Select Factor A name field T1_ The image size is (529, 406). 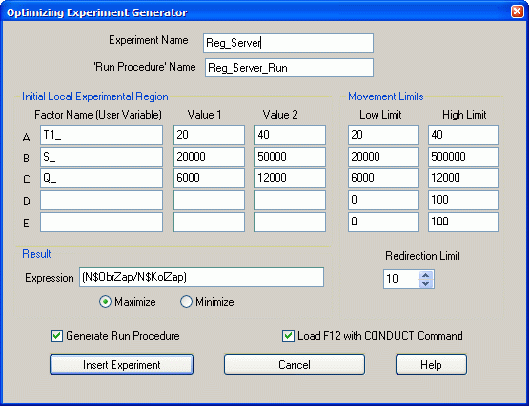pos(102,135)
